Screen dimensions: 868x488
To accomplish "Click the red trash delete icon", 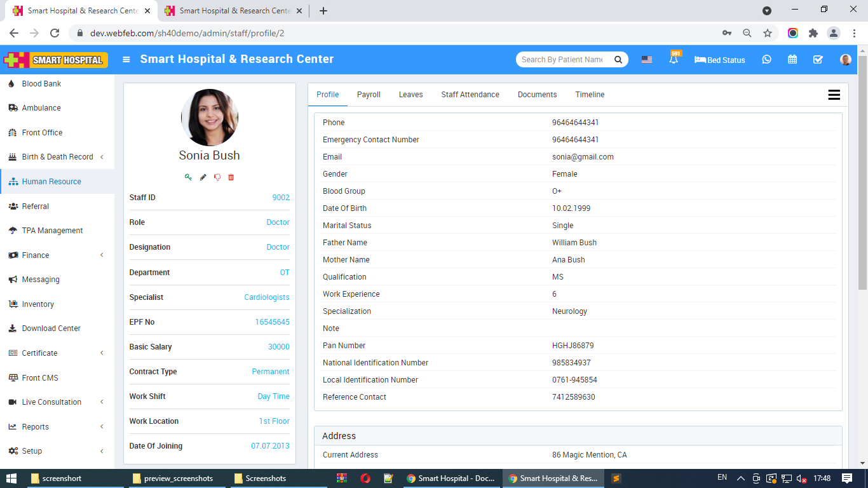I will (231, 177).
